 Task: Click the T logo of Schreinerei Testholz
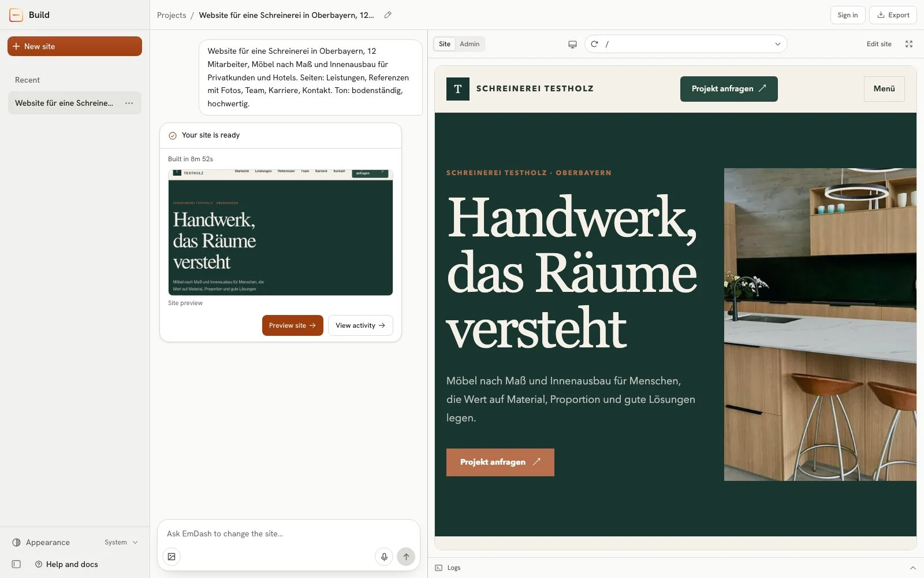click(x=458, y=89)
